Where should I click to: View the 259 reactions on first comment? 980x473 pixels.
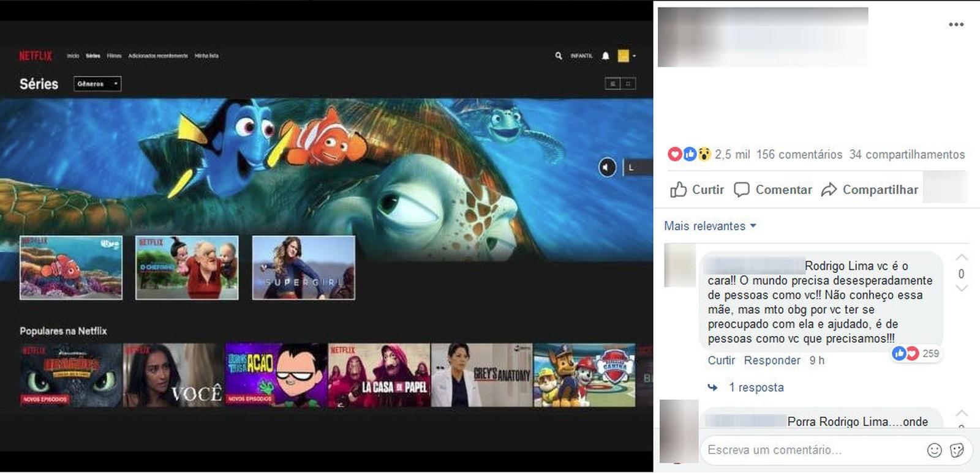(x=916, y=354)
